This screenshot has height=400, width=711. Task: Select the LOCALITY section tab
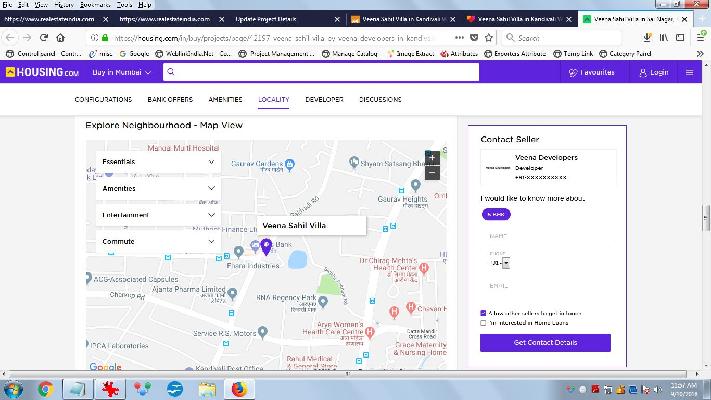273,99
